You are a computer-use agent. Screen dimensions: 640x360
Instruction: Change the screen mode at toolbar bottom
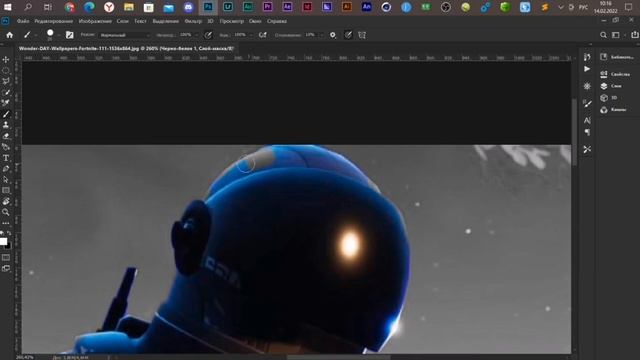[x=6, y=268]
